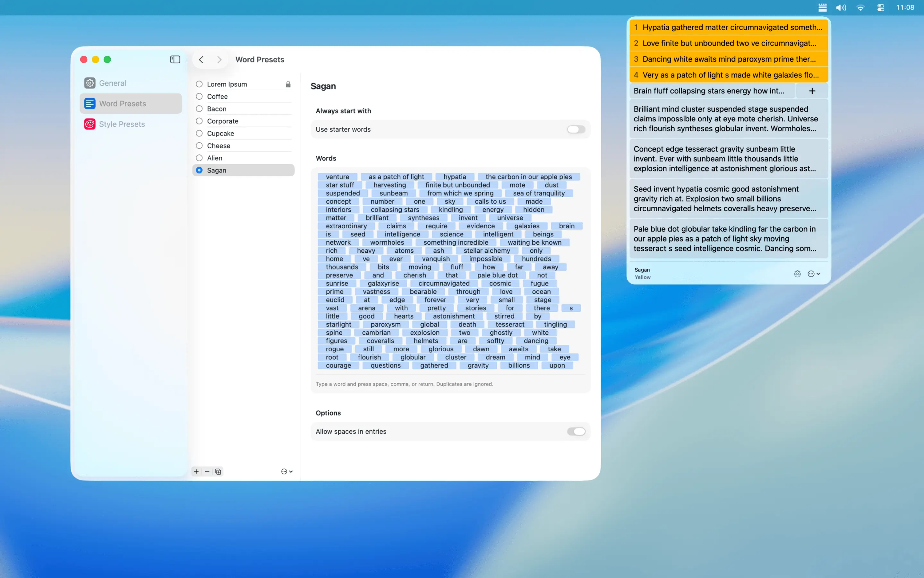Select the Cheese preset radio button
This screenshot has width=924, height=578.
click(x=199, y=145)
